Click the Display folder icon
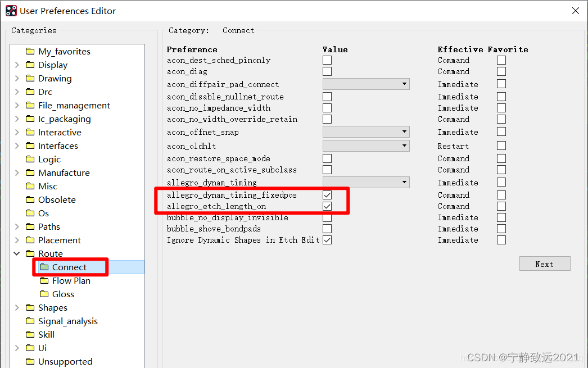Image resolution: width=588 pixels, height=368 pixels. pos(30,65)
